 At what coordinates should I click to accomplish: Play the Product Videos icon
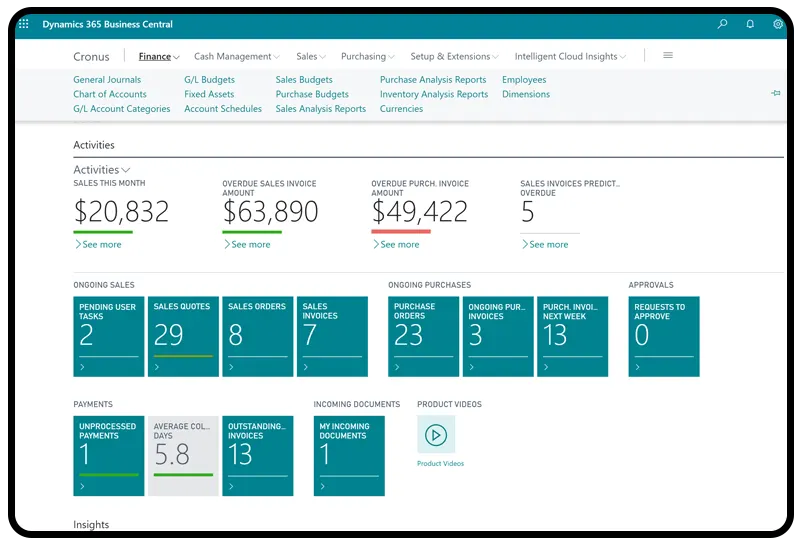coord(435,435)
